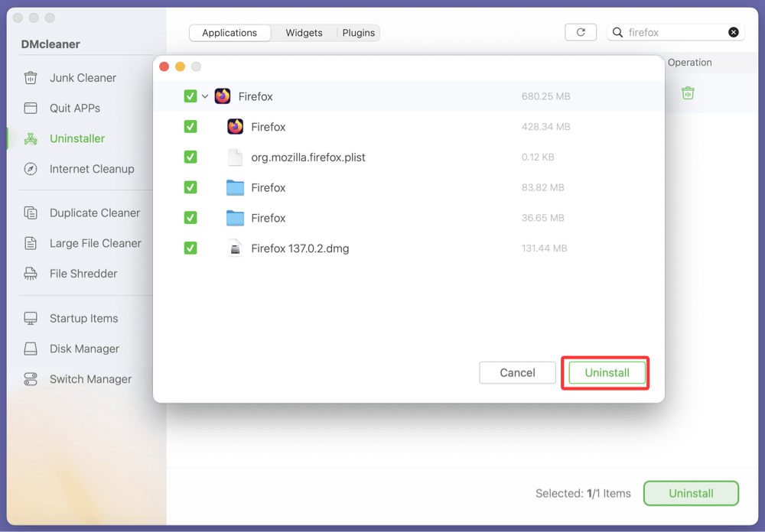Uncheck the org.mozilla.firefox.plist item
The image size is (765, 532).
(190, 157)
